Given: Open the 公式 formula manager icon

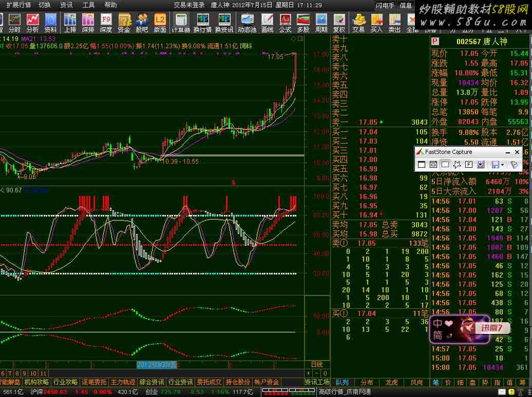Looking at the screenshot, I should point(285,23).
